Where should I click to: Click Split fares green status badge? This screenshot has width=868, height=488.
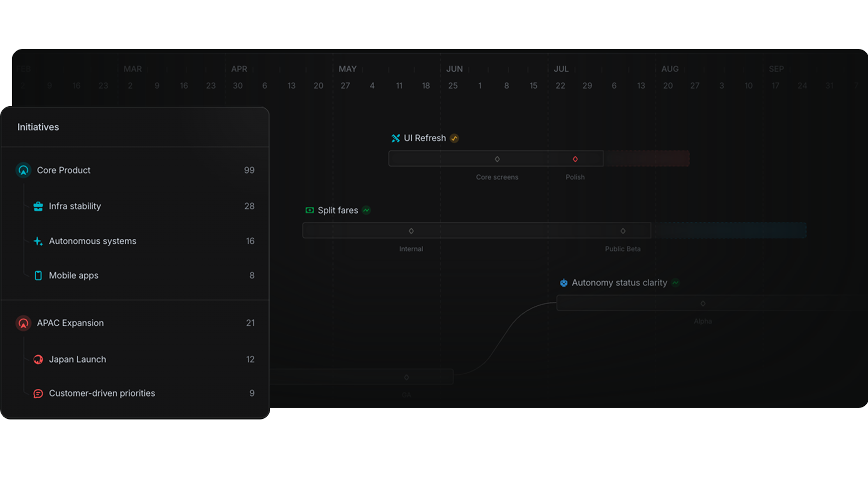[x=366, y=211]
